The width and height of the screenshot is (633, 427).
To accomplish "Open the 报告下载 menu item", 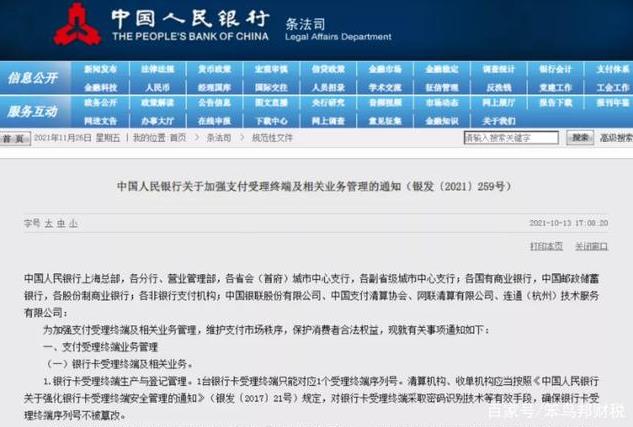I will 555,103.
